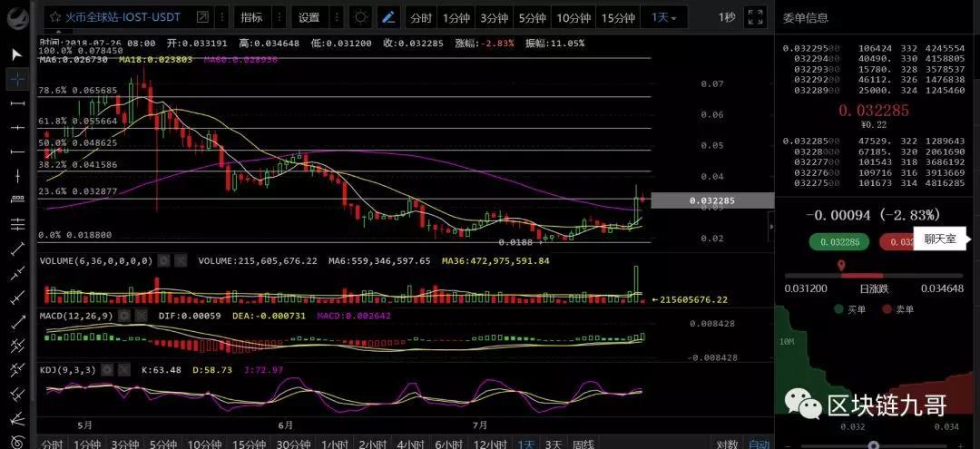Viewport: 980px width, 449px height.
Task: Close the KDJ indicator panel
Action: tap(123, 370)
